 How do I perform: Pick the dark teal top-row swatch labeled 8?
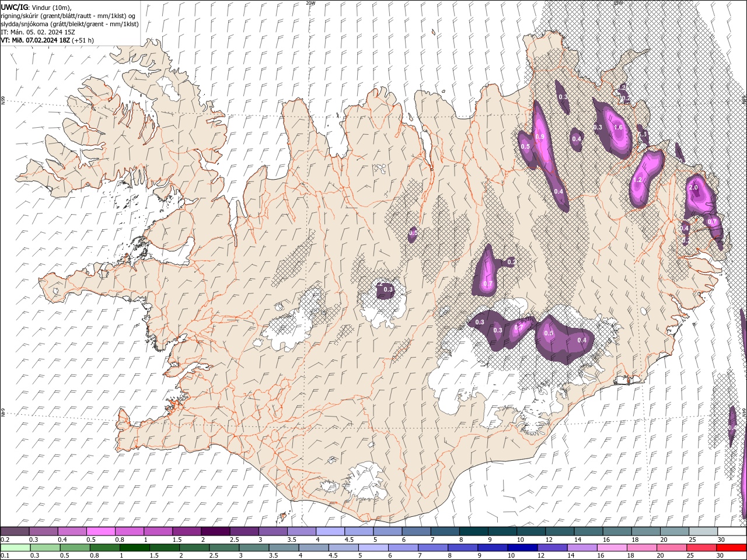point(473,531)
